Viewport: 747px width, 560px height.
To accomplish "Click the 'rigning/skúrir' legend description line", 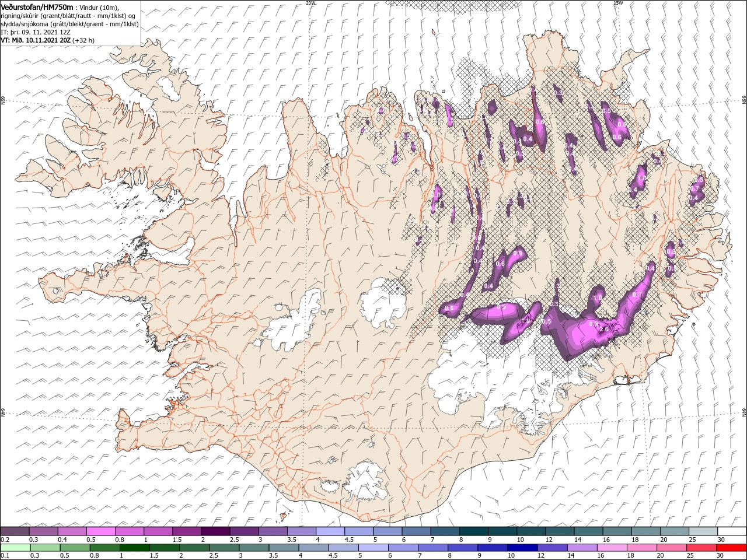I will coord(68,16).
